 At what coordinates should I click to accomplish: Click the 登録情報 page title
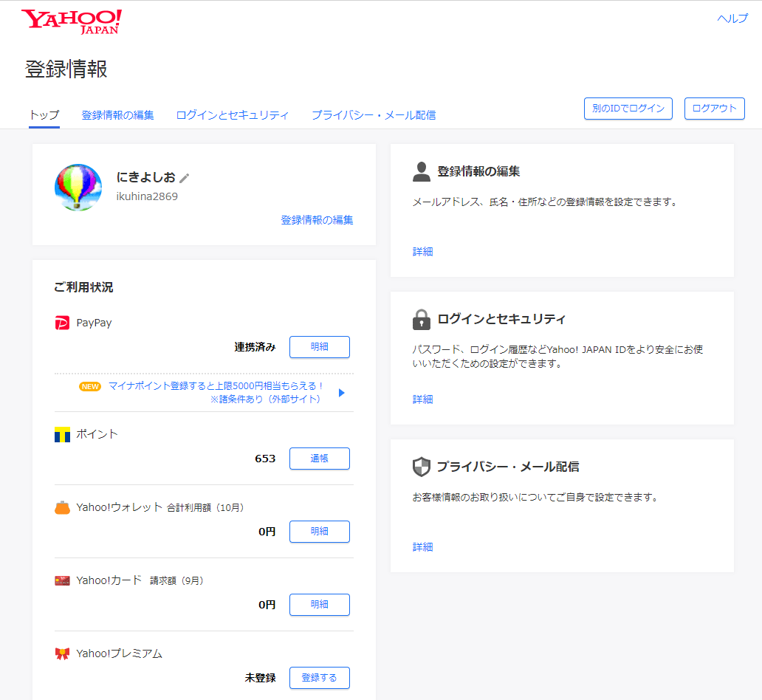click(66, 69)
